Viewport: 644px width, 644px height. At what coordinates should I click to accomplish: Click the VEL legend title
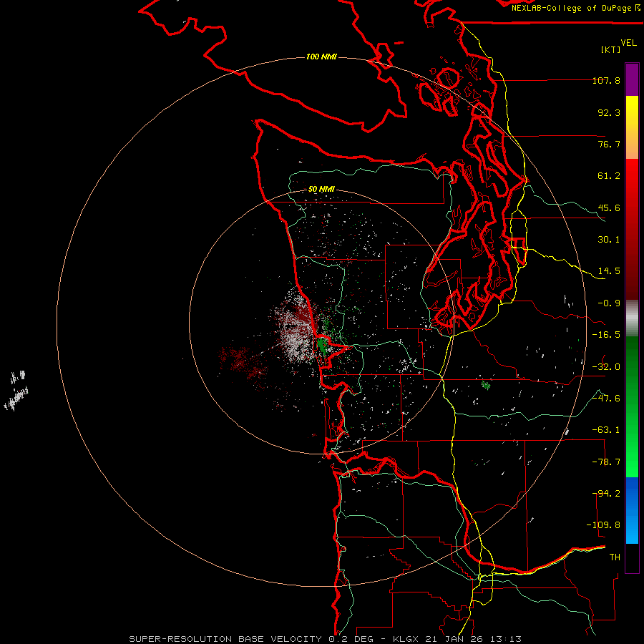pos(628,43)
